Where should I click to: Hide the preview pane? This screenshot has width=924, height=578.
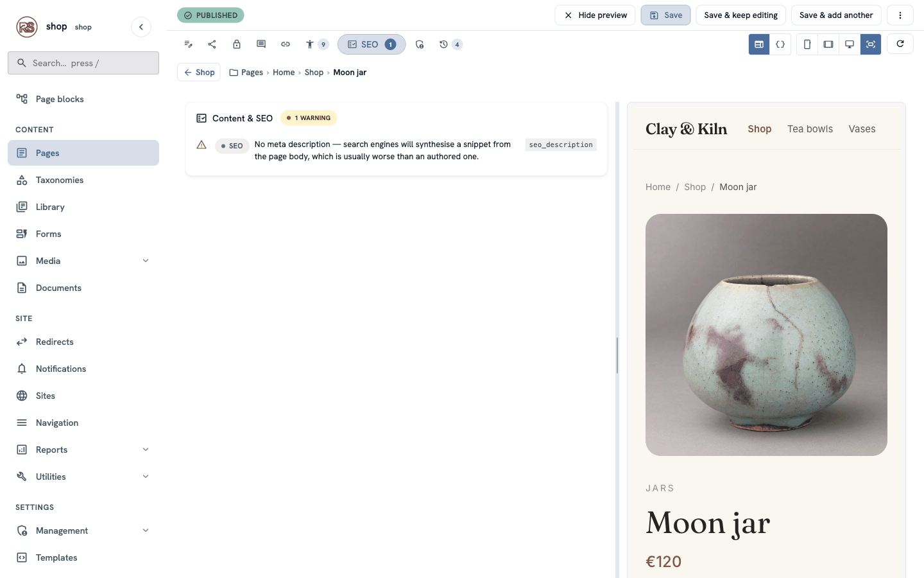(x=595, y=15)
